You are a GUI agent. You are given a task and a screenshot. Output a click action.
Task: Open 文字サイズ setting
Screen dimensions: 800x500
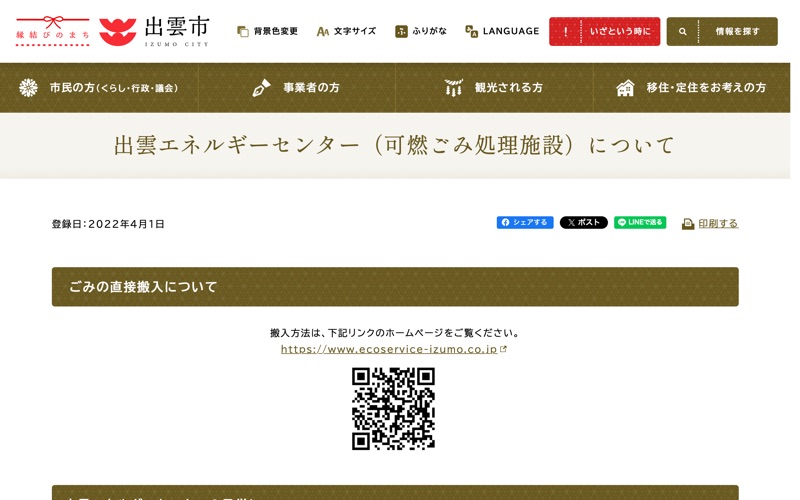tap(355, 31)
